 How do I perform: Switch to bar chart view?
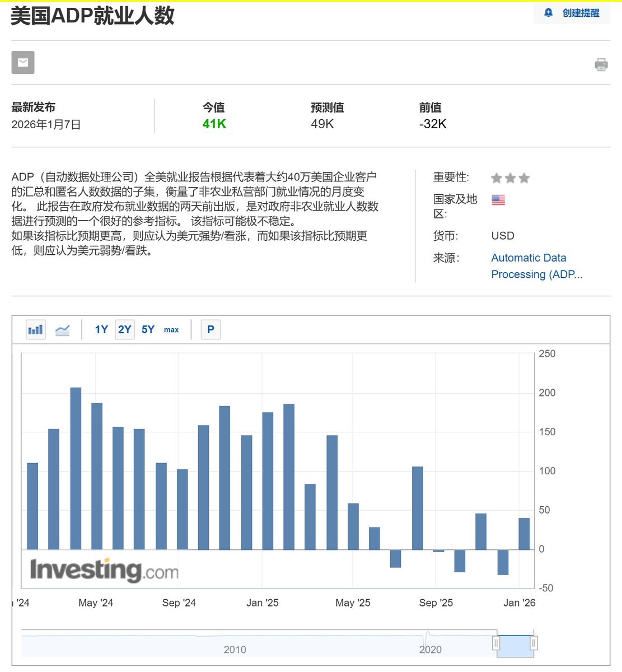tap(35, 330)
